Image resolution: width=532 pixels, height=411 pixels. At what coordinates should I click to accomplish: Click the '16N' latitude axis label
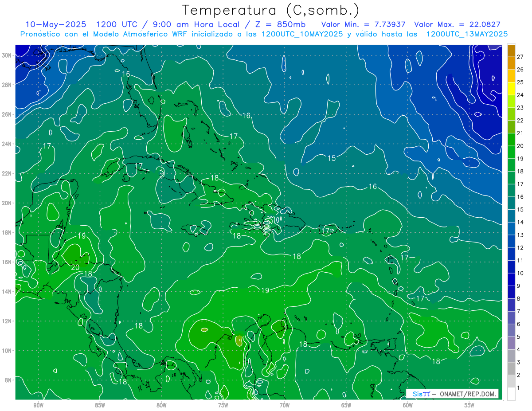point(6,262)
